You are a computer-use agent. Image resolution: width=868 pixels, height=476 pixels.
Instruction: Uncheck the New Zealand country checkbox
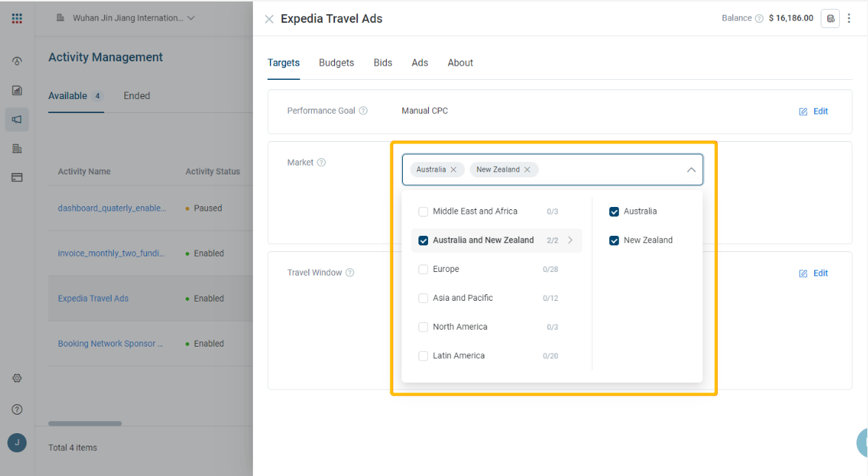[x=614, y=240]
